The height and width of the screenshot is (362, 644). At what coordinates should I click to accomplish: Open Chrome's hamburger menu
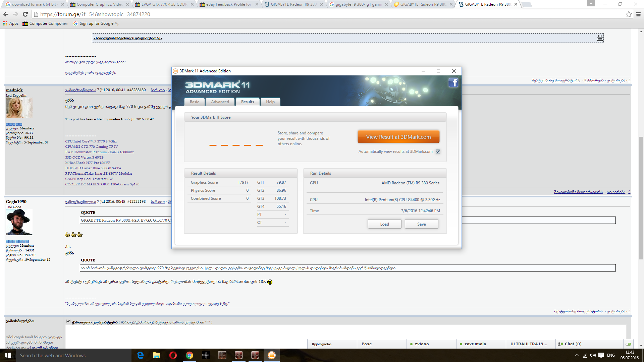pyautogui.click(x=638, y=14)
